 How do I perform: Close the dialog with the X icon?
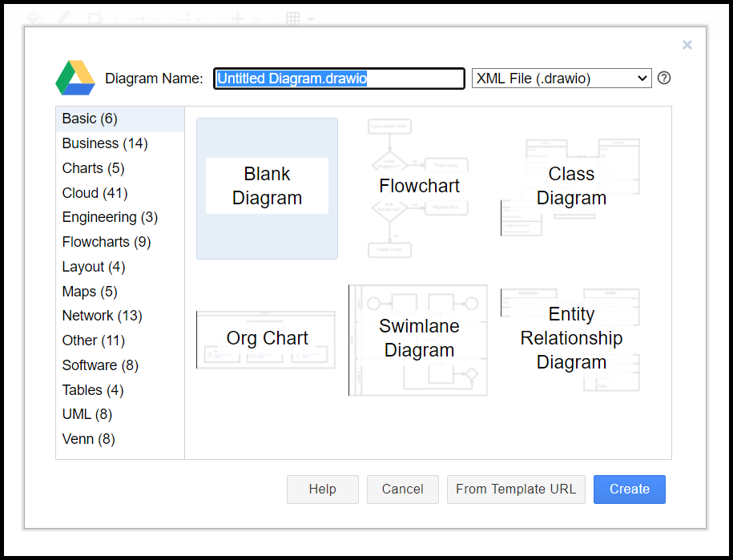coord(687,45)
